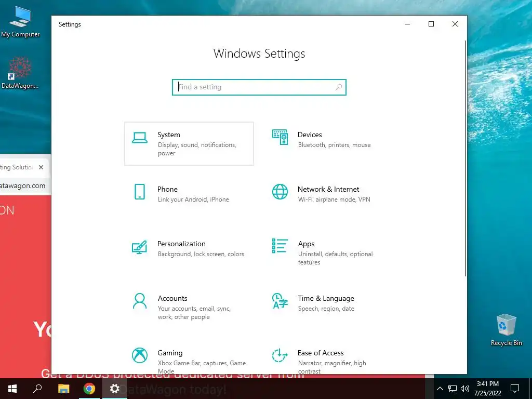The width and height of the screenshot is (532, 399).
Task: Click 'Wi-Fi, airplane mode, VPN' description
Action: coord(334,199)
